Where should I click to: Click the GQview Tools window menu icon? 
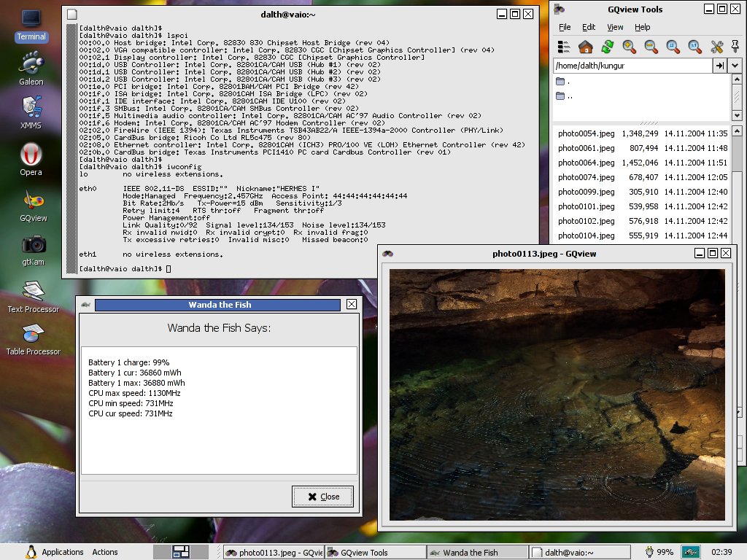click(560, 9)
